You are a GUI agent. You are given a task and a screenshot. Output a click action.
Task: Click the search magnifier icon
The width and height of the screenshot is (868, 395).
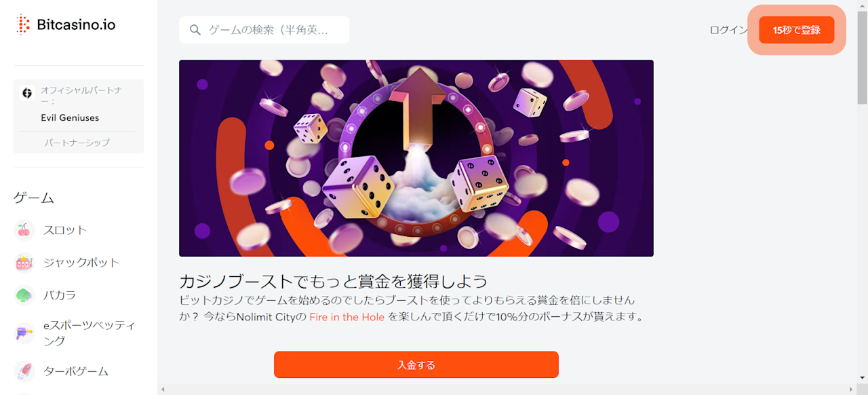pyautogui.click(x=195, y=30)
